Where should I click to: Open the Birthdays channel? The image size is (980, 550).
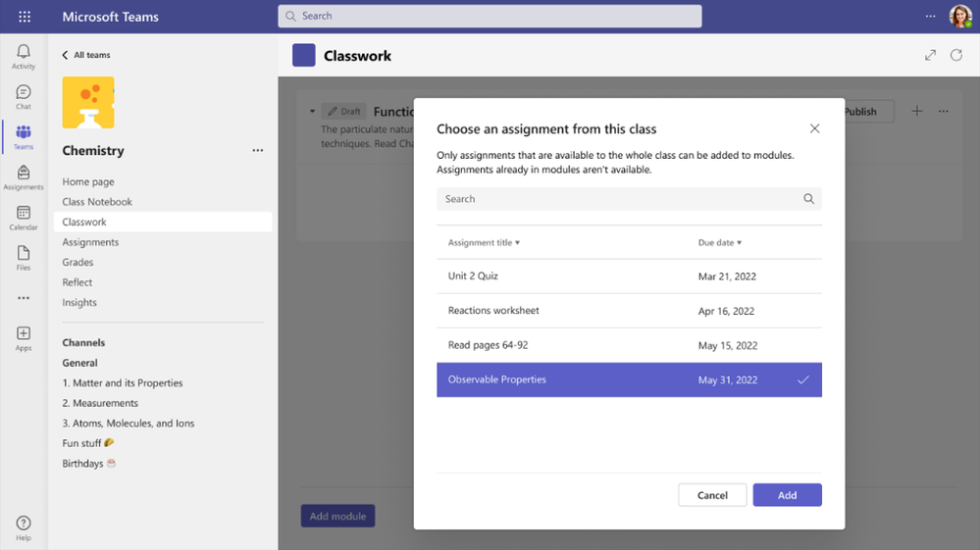click(x=88, y=463)
